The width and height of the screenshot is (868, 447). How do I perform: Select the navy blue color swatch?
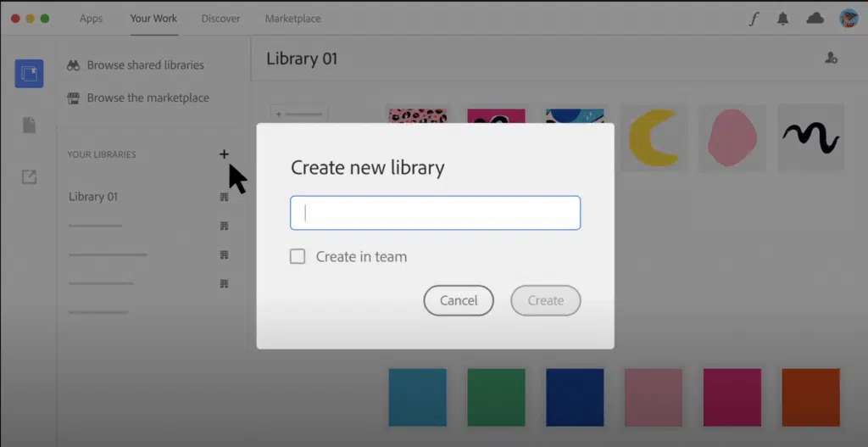pos(575,398)
